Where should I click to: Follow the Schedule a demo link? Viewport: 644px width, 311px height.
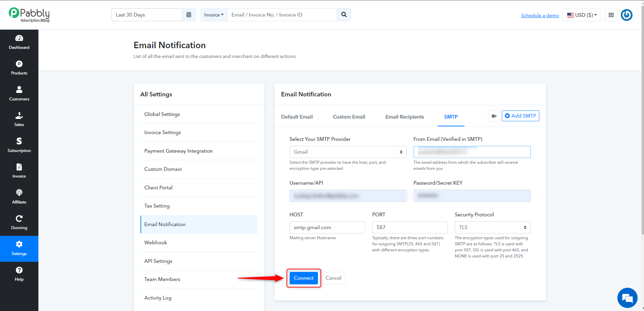[x=540, y=15]
